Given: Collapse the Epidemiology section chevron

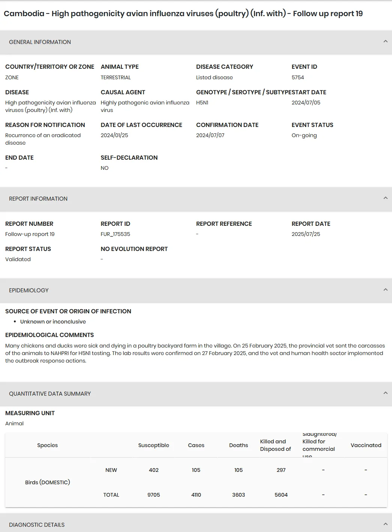Looking at the screenshot, I should 385,290.
